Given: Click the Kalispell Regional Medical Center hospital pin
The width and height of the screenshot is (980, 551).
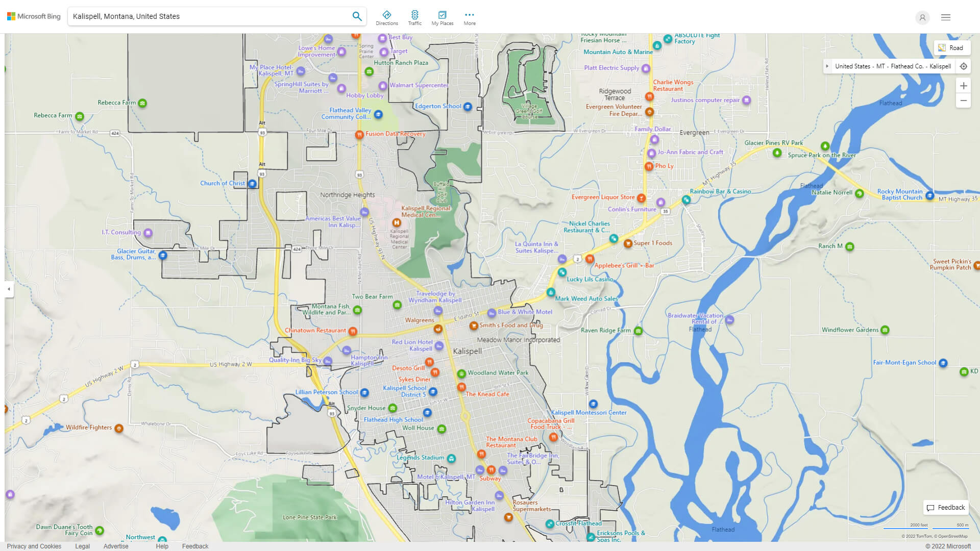Looking at the screenshot, I should coord(397,223).
